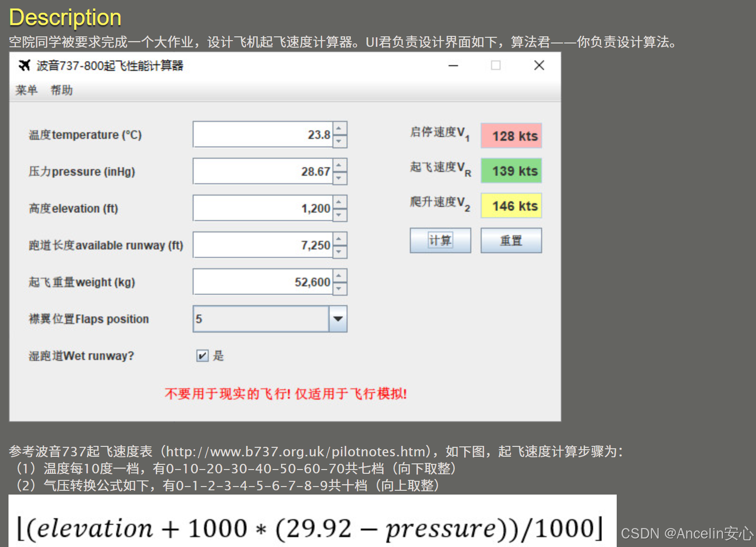Minimize the calculator window

click(453, 65)
